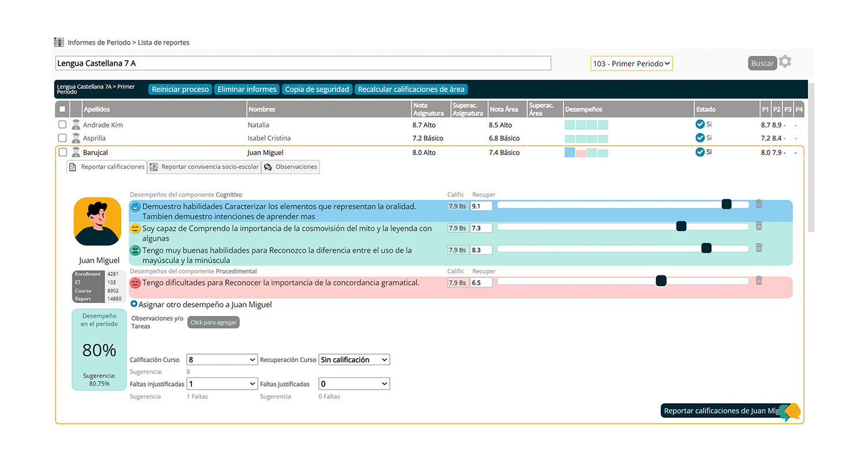
Task: Open the Observaciones tab
Action: [x=290, y=167]
